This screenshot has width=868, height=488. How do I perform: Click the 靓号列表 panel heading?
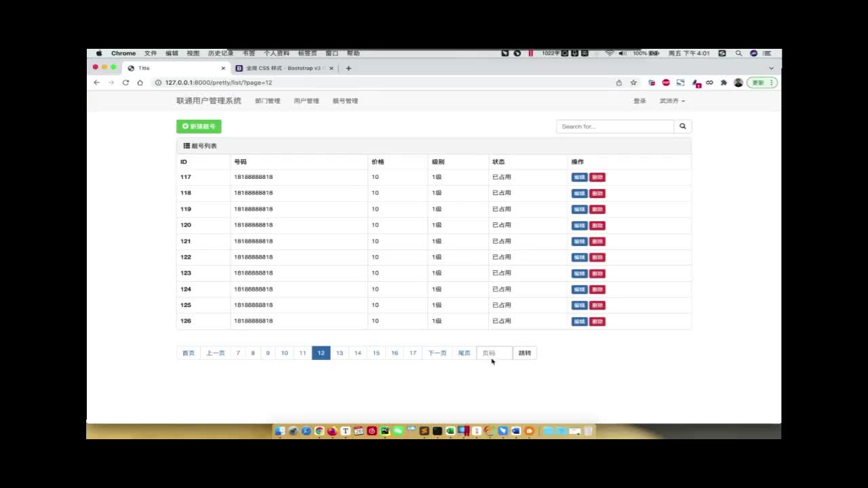click(434, 146)
